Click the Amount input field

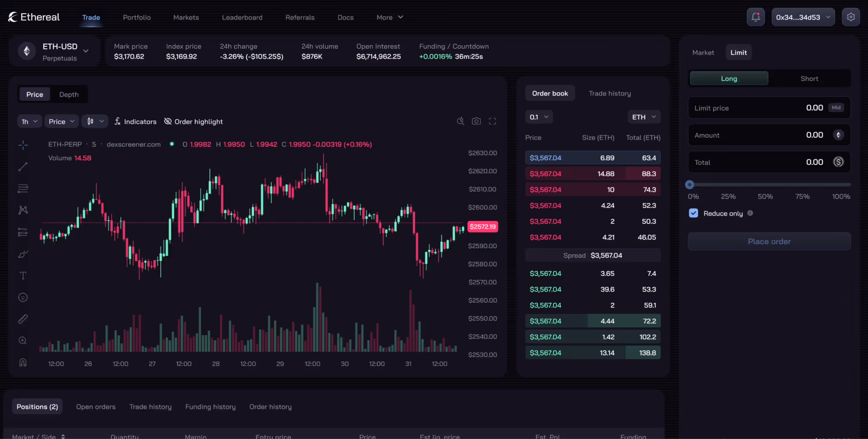tap(769, 135)
